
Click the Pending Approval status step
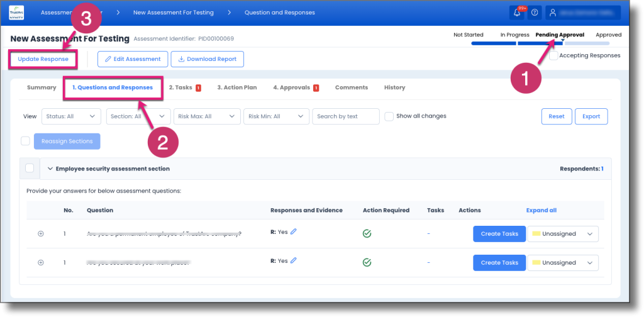click(560, 35)
